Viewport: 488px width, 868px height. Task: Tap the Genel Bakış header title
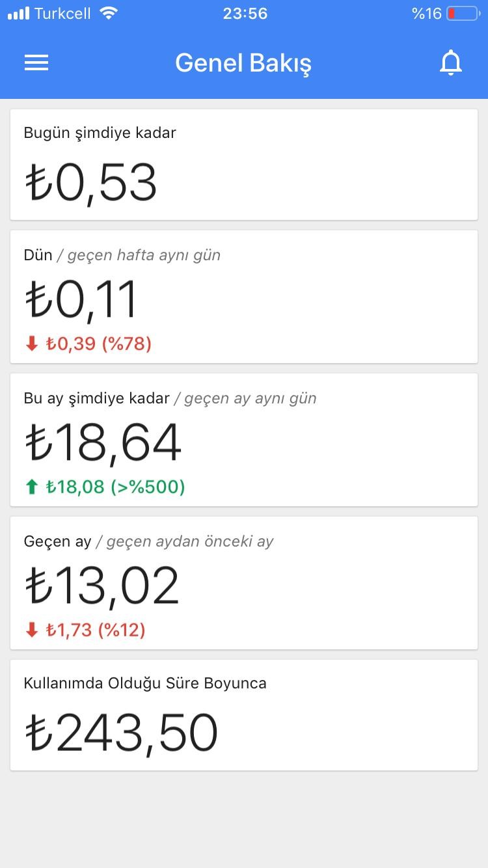pyautogui.click(x=243, y=63)
